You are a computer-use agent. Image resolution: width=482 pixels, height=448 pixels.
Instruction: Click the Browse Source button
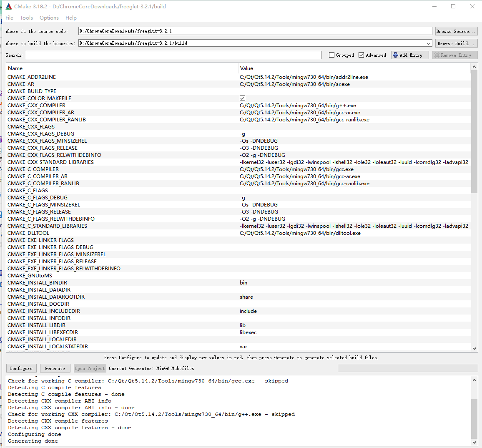pos(457,31)
